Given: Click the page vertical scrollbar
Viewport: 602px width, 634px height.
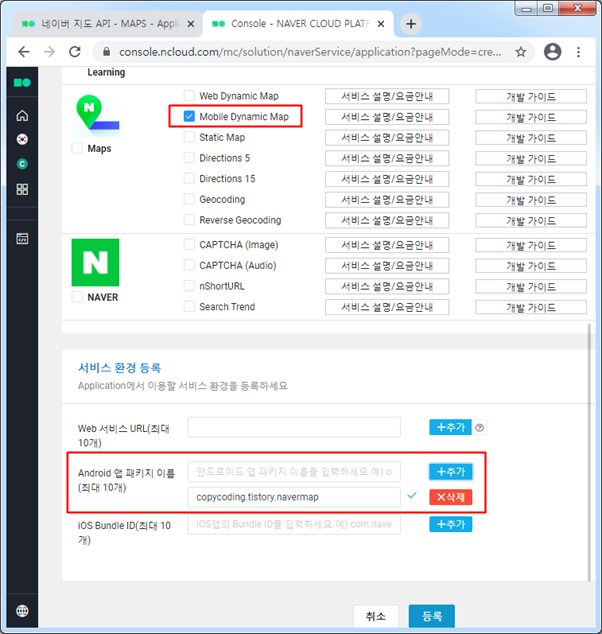Looking at the screenshot, I should tap(589, 452).
